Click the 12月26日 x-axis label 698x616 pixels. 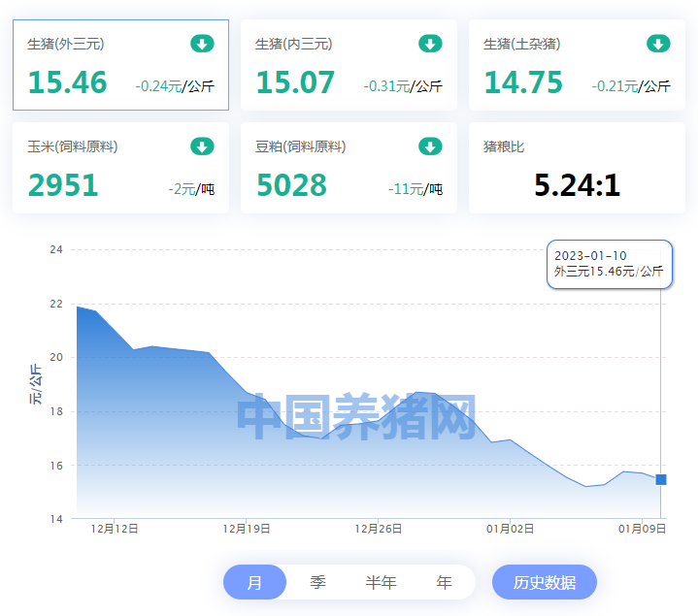[x=378, y=529]
